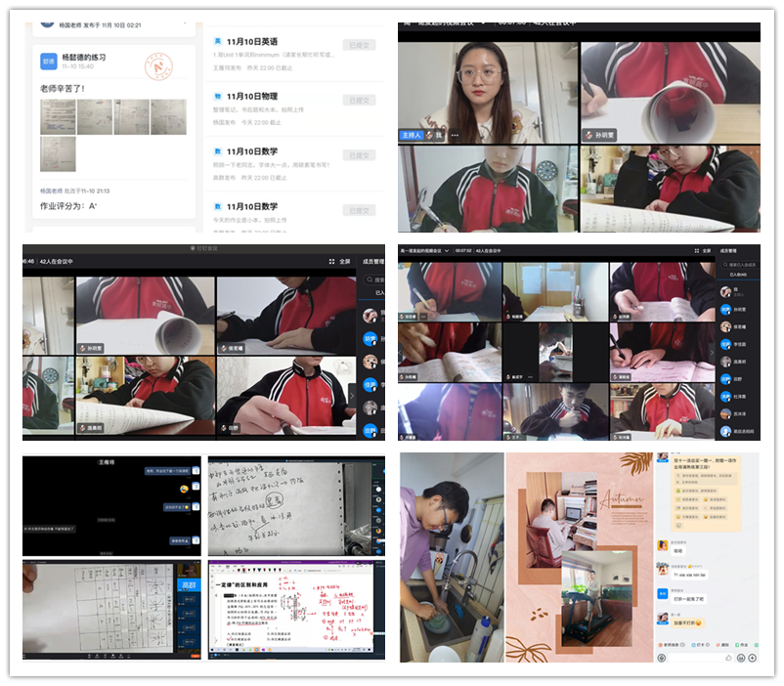Click 已提交 button beside 11月10日物理
This screenshot has width=784, height=686.
pyautogui.click(x=359, y=100)
